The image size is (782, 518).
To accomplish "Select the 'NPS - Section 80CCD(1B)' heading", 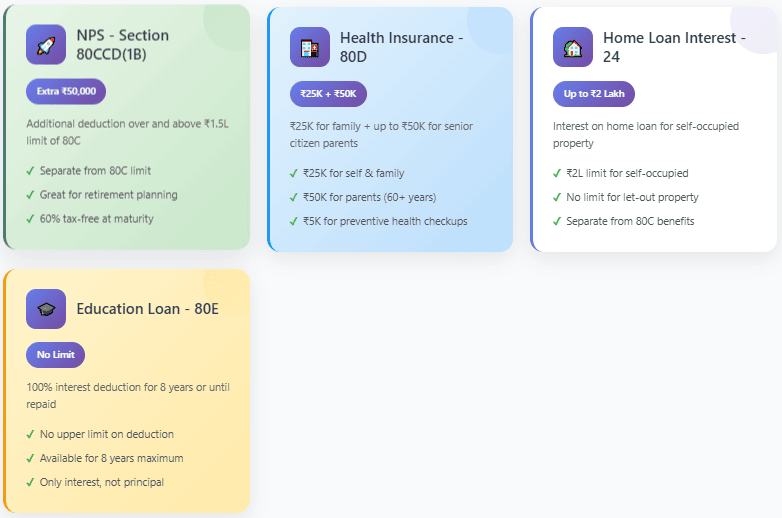I will 122,45.
